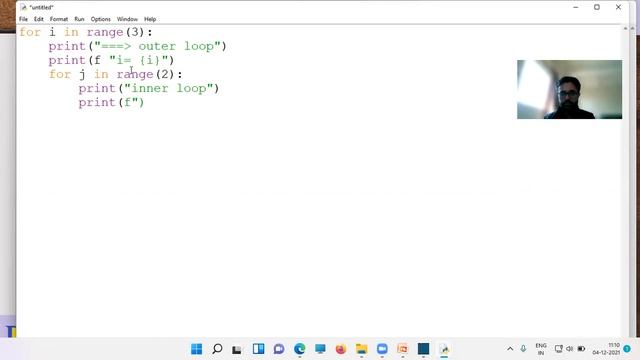Open the dark blue square taskbar app
The image size is (640, 360).
pos(423,349)
